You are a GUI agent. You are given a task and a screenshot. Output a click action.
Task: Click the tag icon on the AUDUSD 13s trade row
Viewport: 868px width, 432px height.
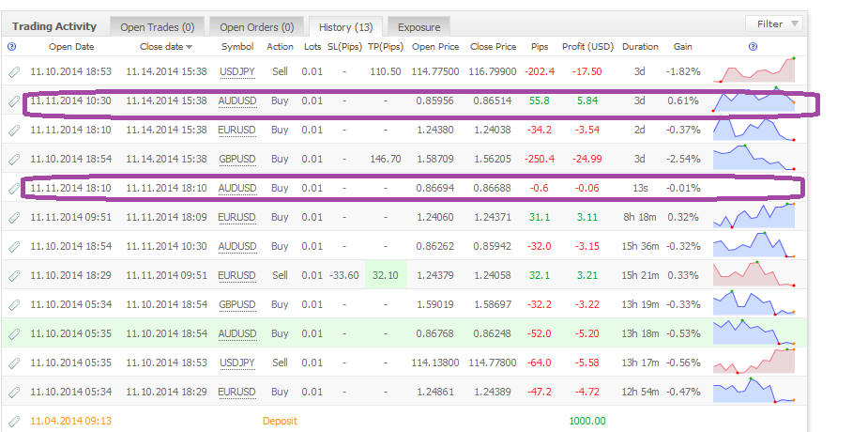click(14, 189)
